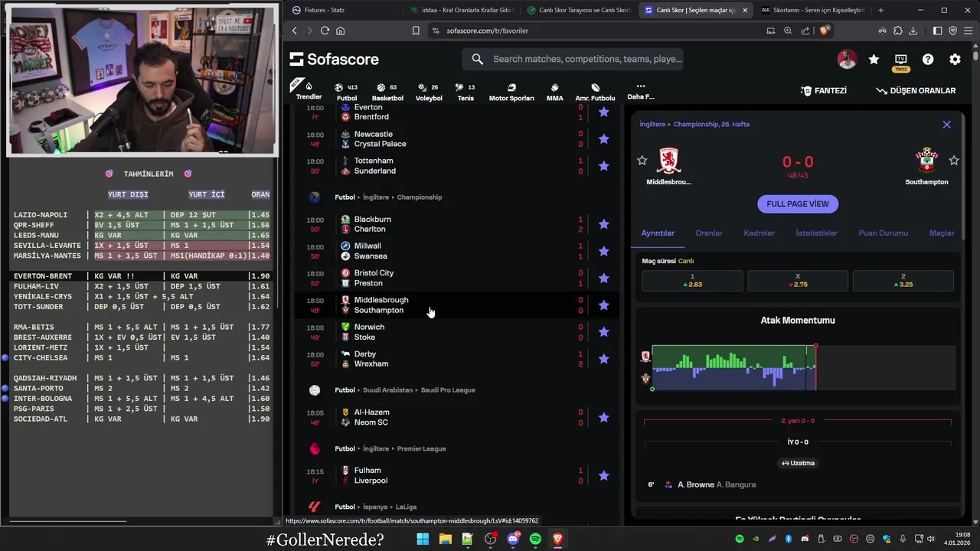Open the user profile avatar
The image size is (980, 551).
[x=847, y=59]
